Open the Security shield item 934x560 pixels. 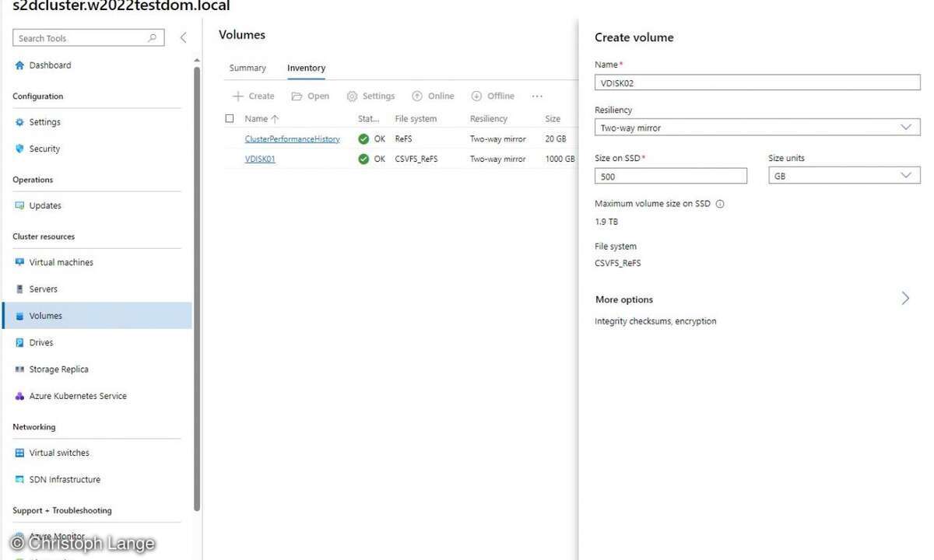click(44, 149)
